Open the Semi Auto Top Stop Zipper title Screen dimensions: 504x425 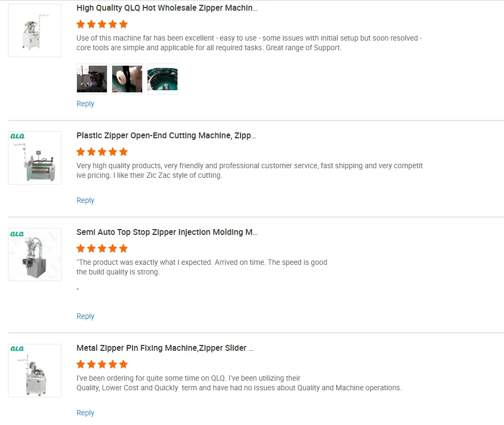click(167, 232)
